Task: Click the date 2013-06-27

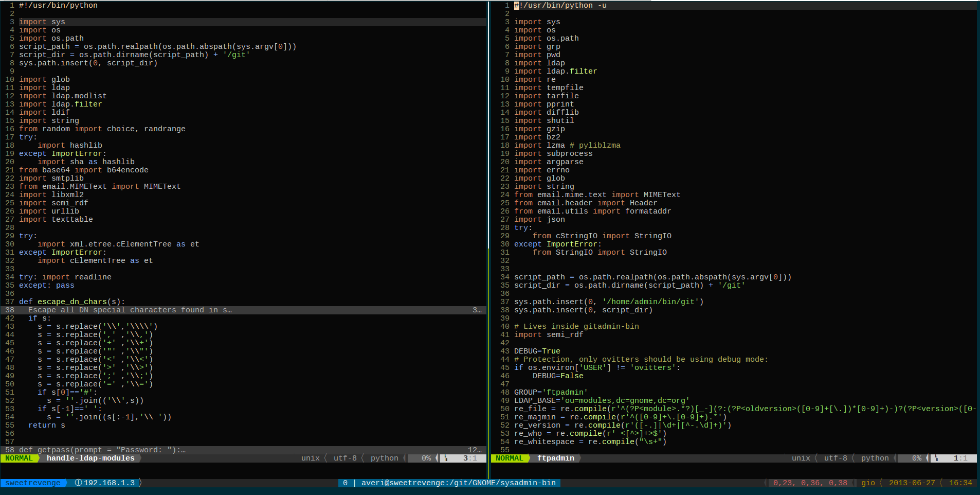Action: click(x=912, y=483)
